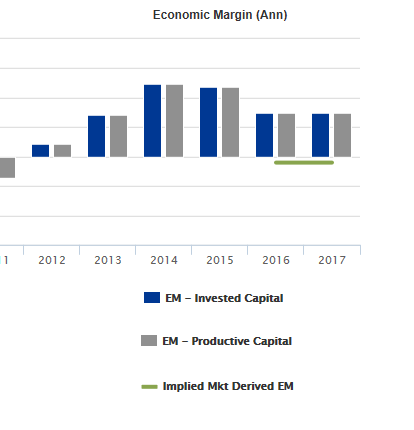
Task: Select the 2017 gray Productive Capital bar
Action: click(x=342, y=135)
